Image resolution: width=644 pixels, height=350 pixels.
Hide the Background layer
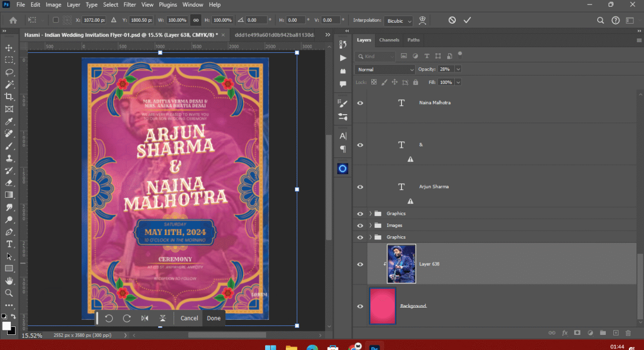(360, 306)
